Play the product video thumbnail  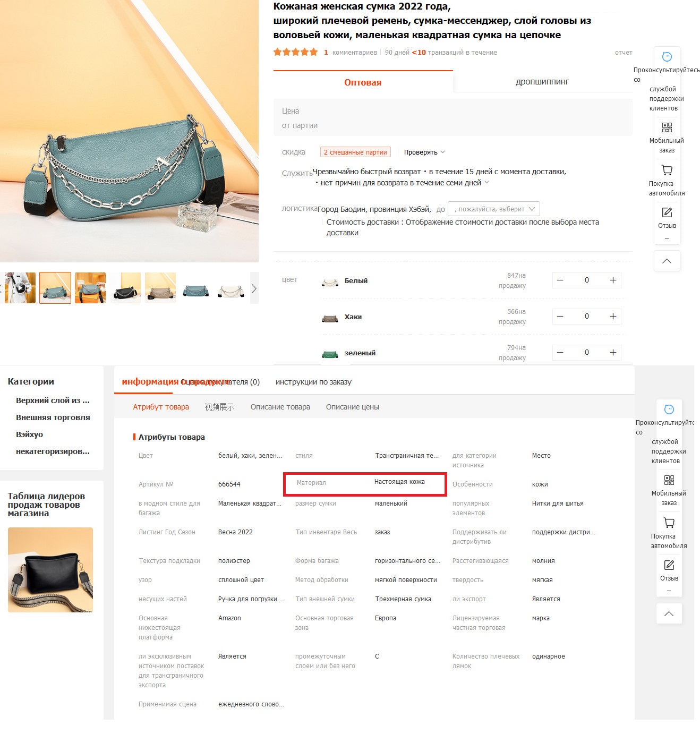tap(20, 288)
